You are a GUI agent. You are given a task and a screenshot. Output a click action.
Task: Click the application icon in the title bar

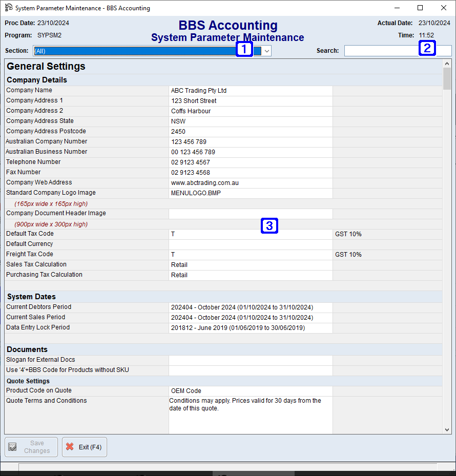click(9, 8)
